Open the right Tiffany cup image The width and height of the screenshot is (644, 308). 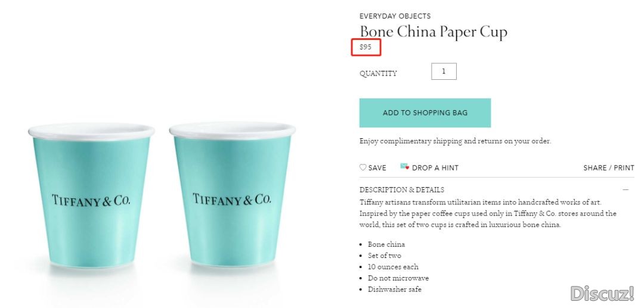[x=232, y=194]
